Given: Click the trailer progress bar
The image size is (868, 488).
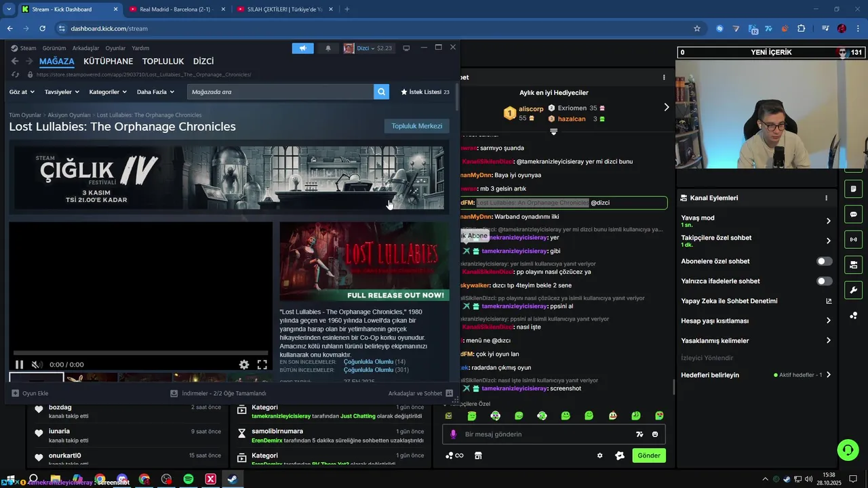Looking at the screenshot, I should [141, 353].
